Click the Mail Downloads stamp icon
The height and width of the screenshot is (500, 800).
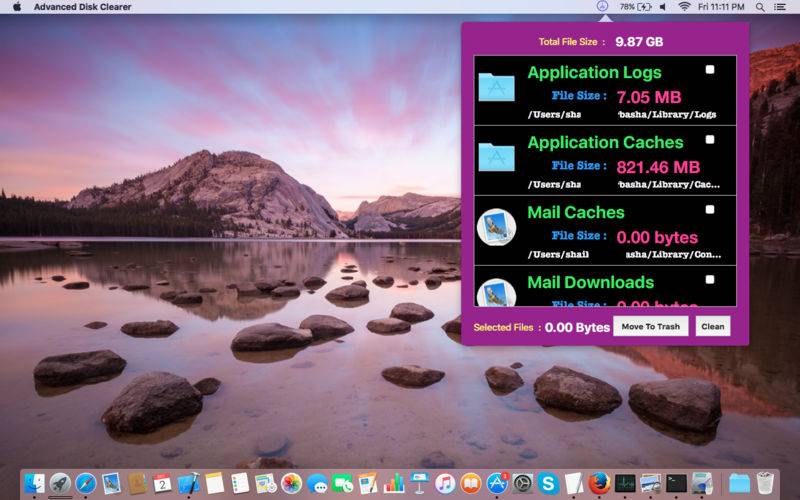496,293
